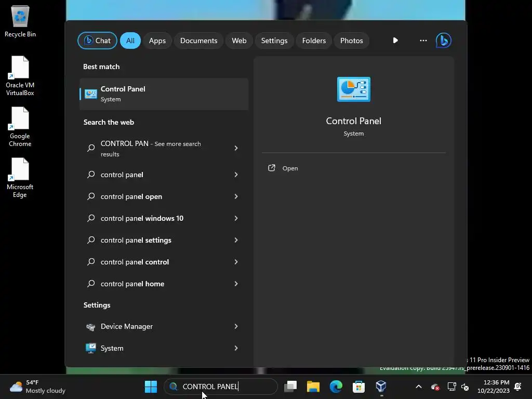Open the three-dots more options menu
Screen dimensions: 532x399
click(x=423, y=41)
